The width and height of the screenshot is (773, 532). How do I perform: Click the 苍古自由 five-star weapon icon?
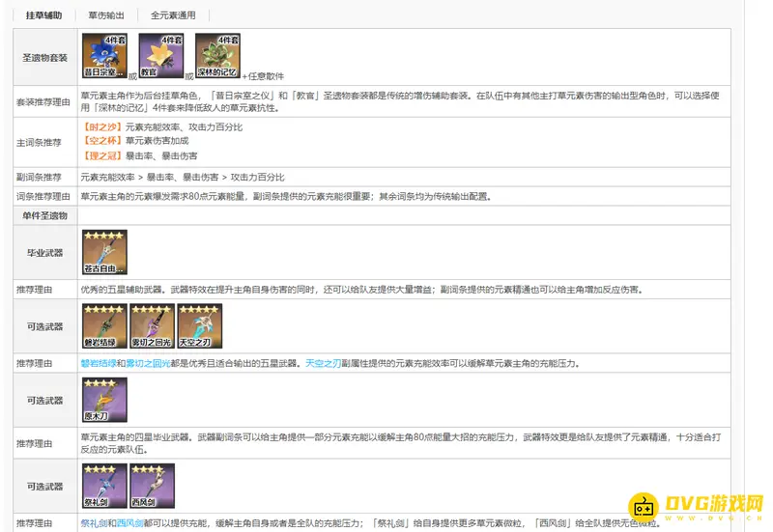tap(104, 252)
